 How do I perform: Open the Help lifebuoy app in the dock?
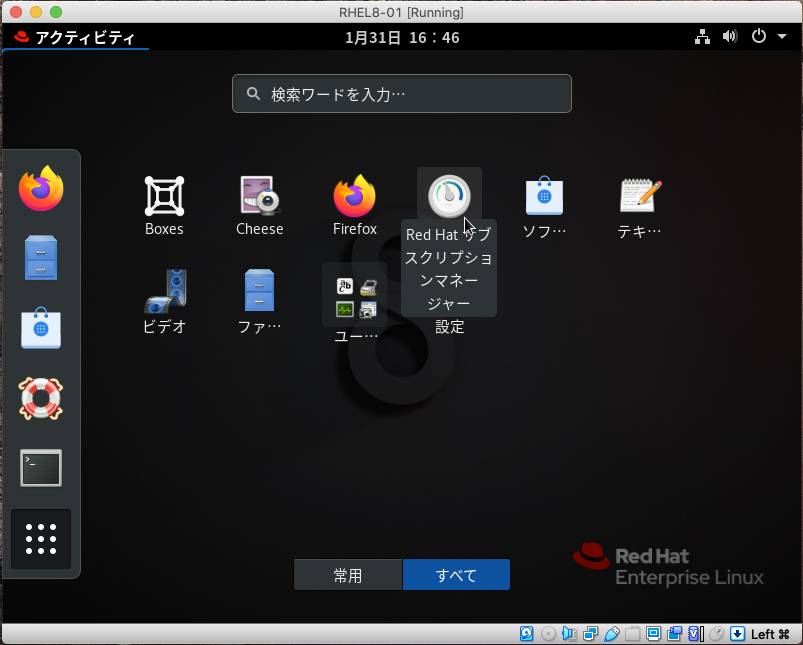click(x=40, y=398)
